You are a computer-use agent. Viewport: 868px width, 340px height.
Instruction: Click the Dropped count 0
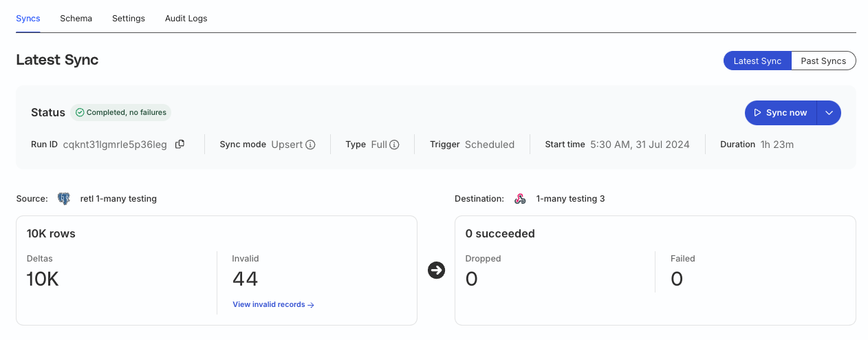coord(471,279)
